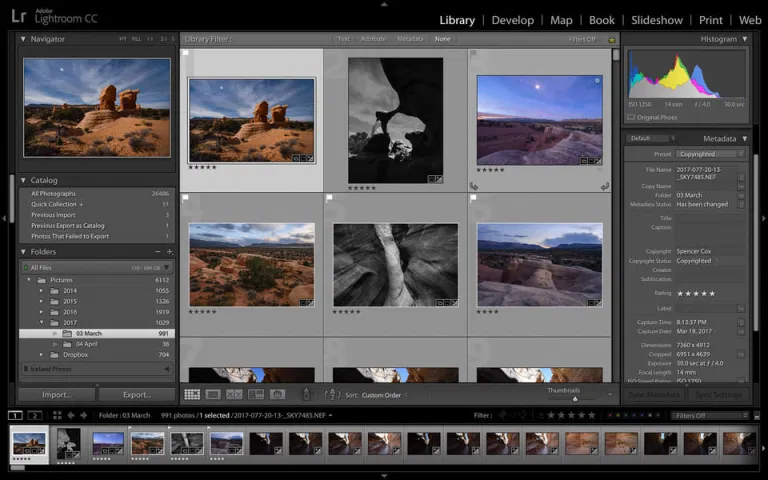Viewport: 768px width, 480px height.
Task: Open the Copyrighted preset dropdown
Action: pos(710,154)
